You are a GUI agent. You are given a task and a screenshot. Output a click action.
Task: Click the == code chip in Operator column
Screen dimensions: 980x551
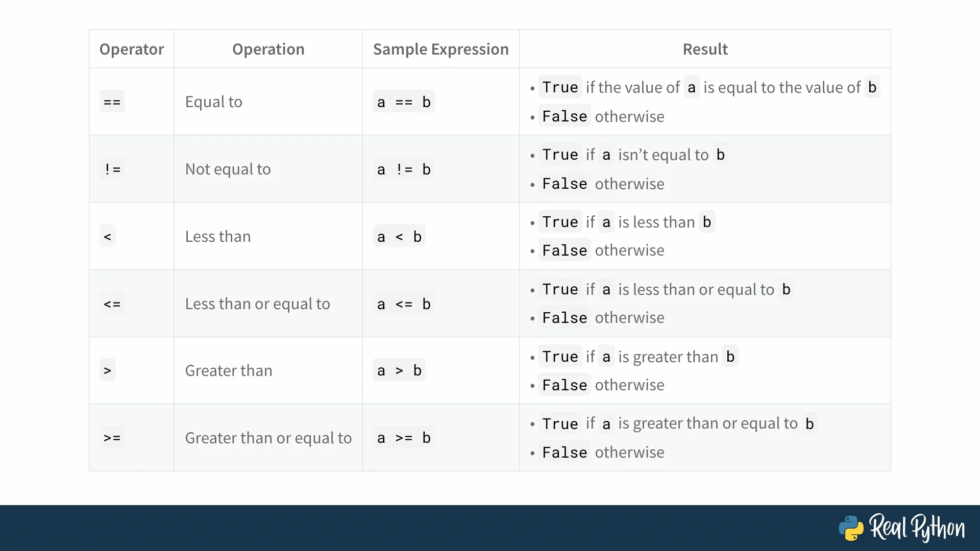point(112,102)
